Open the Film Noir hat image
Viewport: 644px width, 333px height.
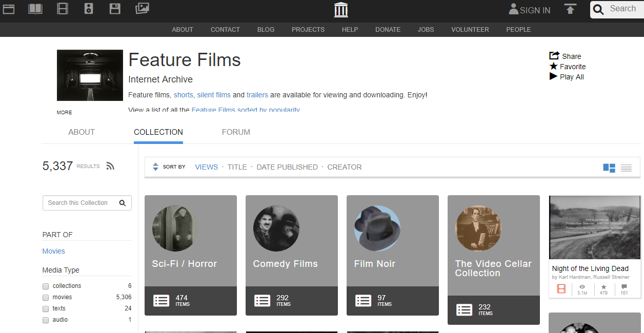(x=377, y=228)
